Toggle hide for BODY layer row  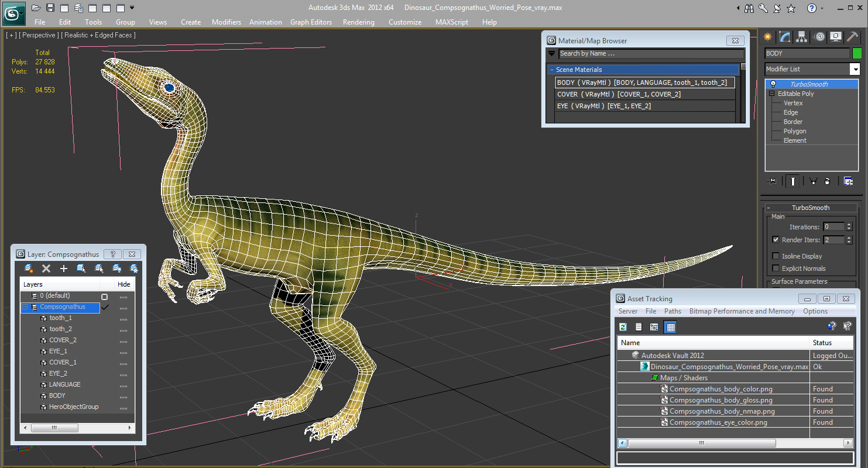click(123, 396)
